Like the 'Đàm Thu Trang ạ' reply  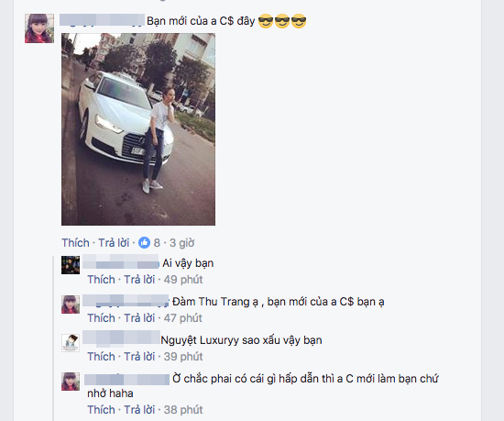101,317
